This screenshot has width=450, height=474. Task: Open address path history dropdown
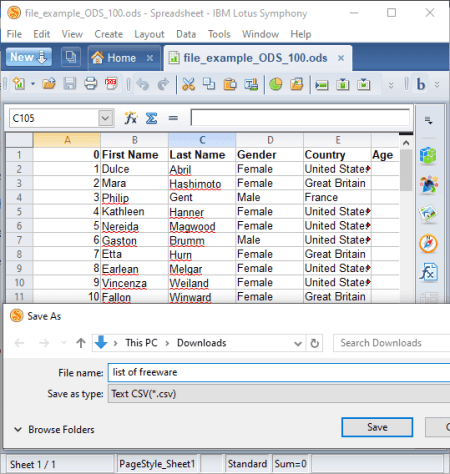click(298, 343)
